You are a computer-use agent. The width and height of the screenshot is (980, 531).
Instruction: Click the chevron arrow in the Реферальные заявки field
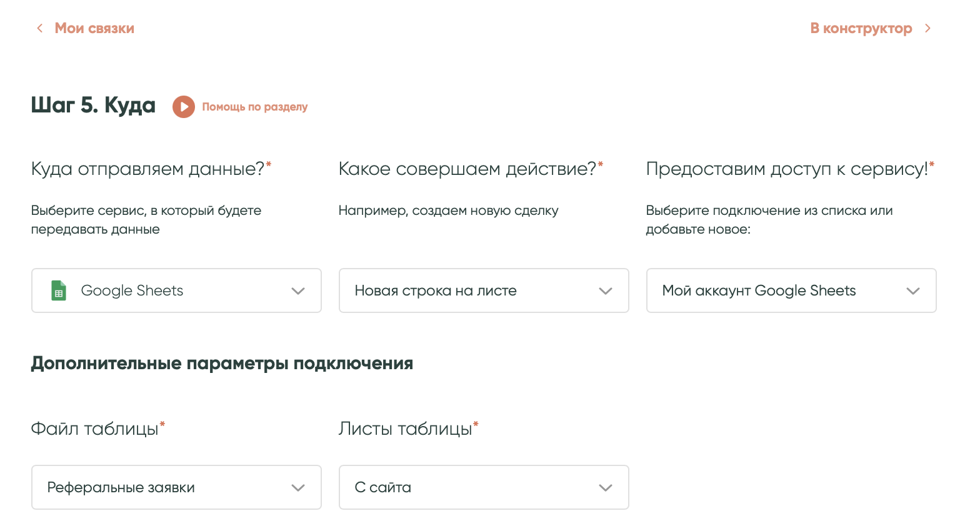click(x=298, y=488)
